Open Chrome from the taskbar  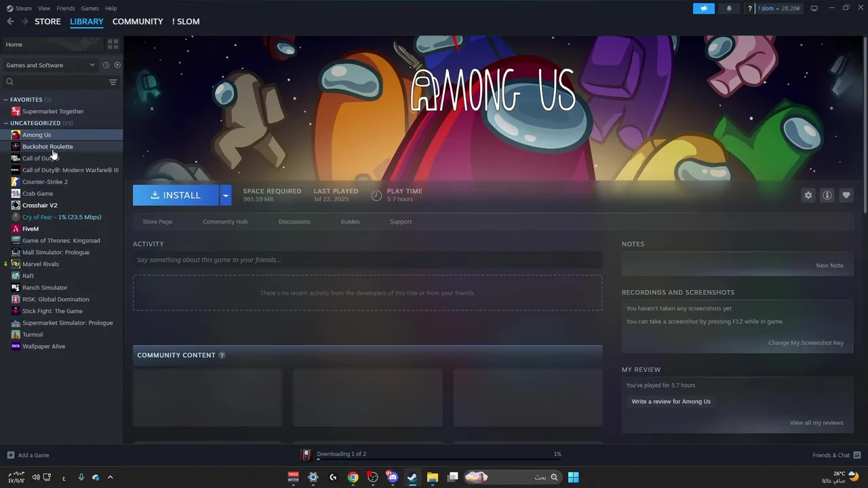[x=353, y=477]
